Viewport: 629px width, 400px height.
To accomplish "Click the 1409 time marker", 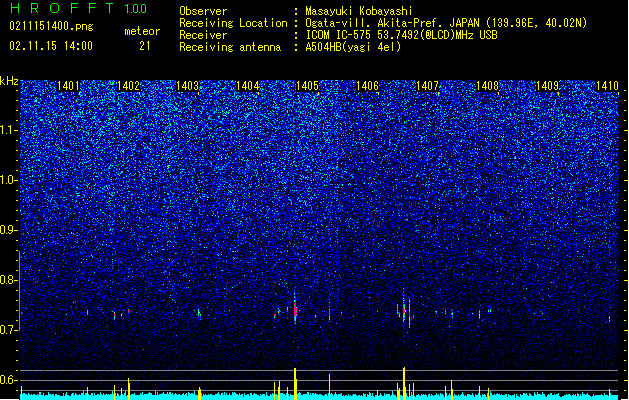I will tap(547, 86).
